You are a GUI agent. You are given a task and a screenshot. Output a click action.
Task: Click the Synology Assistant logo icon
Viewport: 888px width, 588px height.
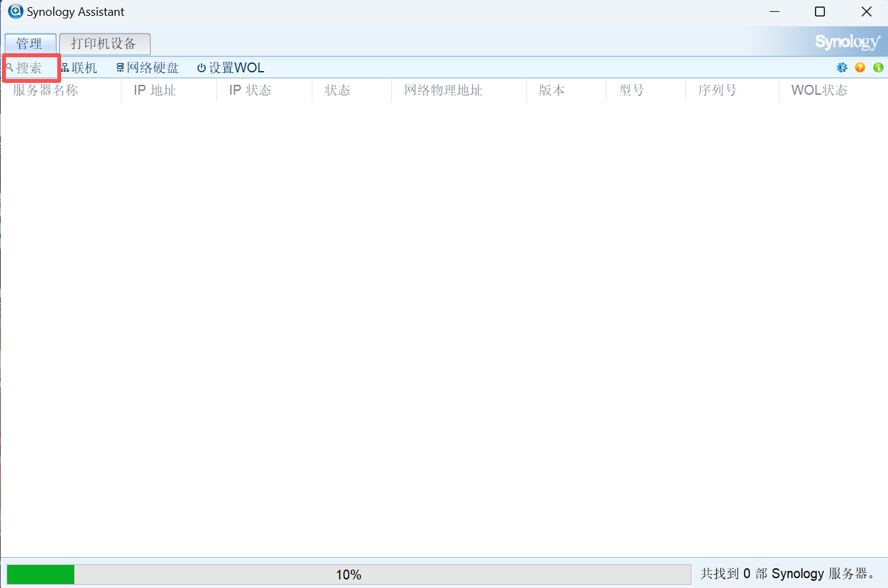pyautogui.click(x=14, y=11)
